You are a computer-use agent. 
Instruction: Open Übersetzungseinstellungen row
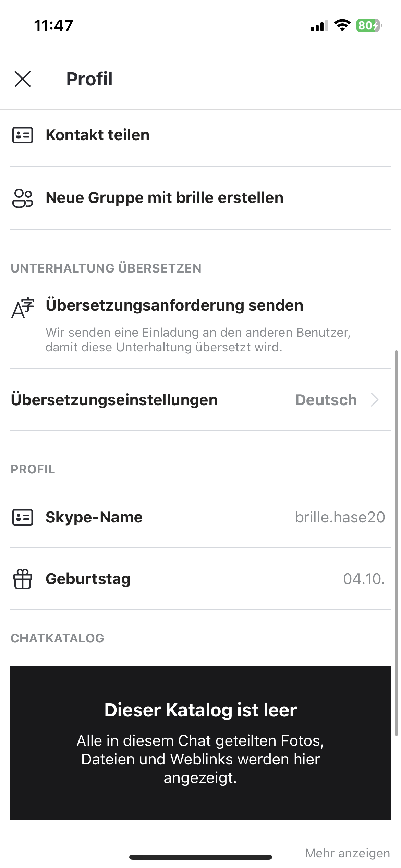tap(200, 400)
